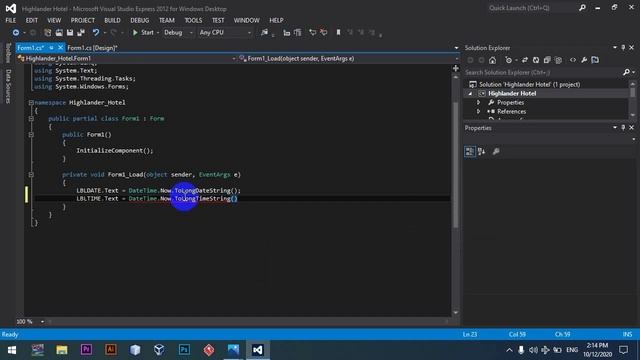Click the Undo arrow icon
This screenshot has width=640, height=360.
(x=96, y=32)
